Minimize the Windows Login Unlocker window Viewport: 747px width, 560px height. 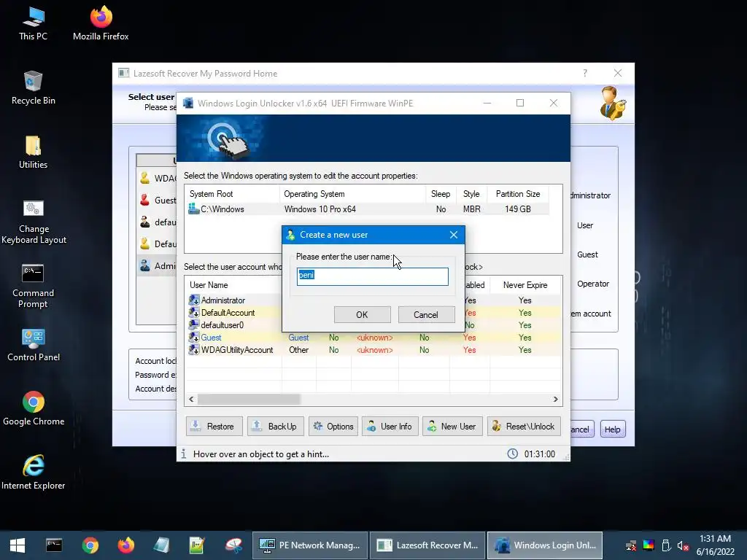pos(487,104)
